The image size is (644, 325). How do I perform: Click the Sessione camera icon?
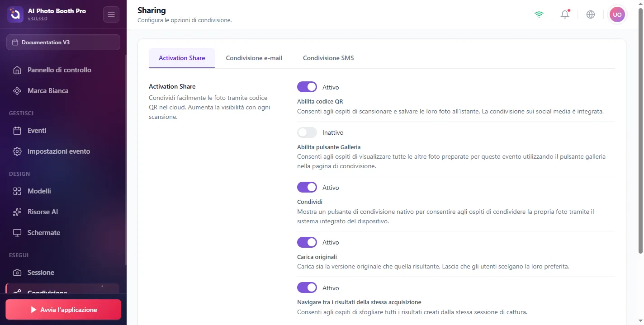click(x=17, y=273)
